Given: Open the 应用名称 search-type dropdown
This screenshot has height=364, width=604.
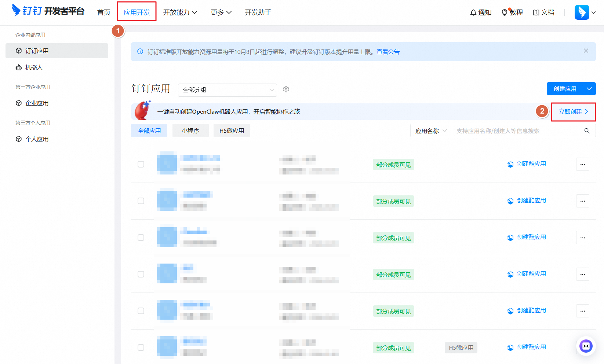Looking at the screenshot, I should click(x=431, y=131).
